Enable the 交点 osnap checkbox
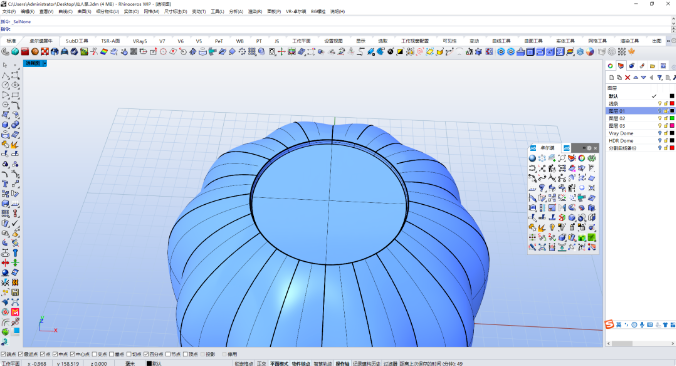 click(x=94, y=354)
